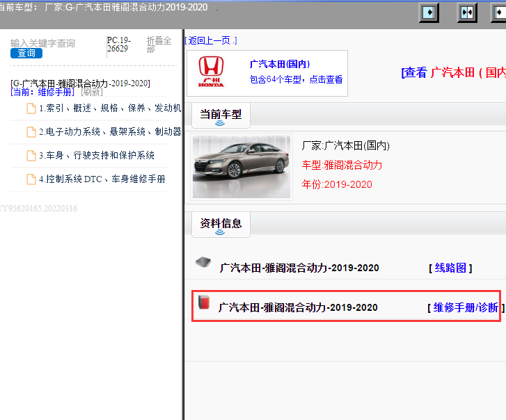This screenshot has height=420, width=506.
Task: Click the PC.19-26629 text
Action: point(119,45)
